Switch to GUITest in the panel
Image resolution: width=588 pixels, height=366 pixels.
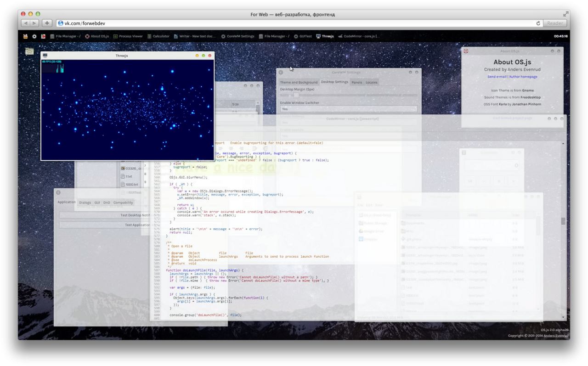[302, 36]
